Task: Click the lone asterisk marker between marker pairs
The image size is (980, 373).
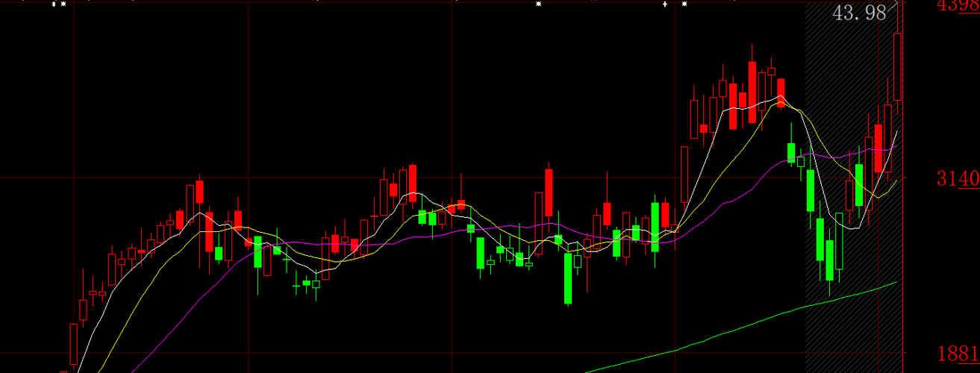Action: [538, 4]
